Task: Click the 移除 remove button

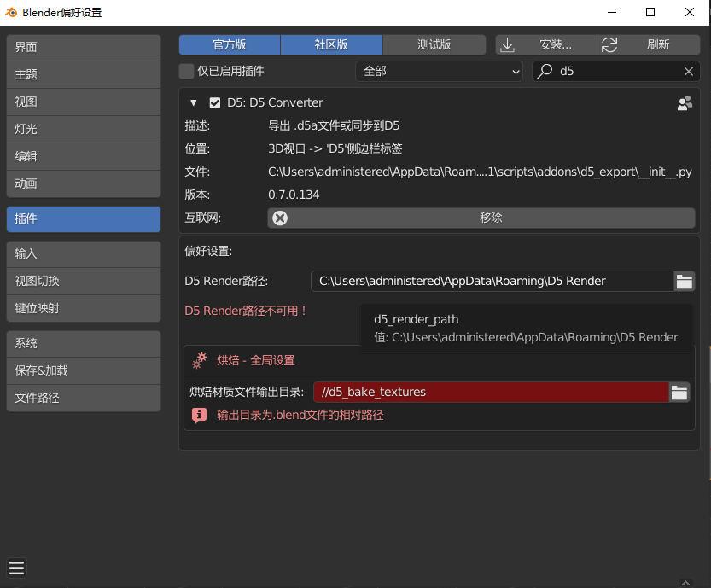Action: pos(481,218)
